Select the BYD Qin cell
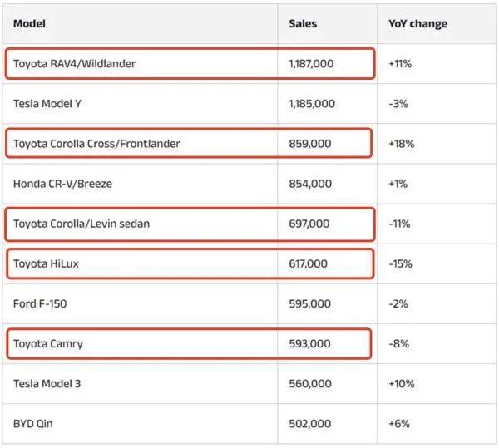 34,423
